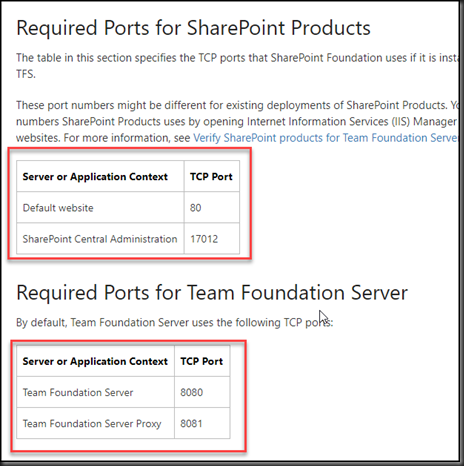Click the TCP Port header in SharePoint table

coord(211,176)
